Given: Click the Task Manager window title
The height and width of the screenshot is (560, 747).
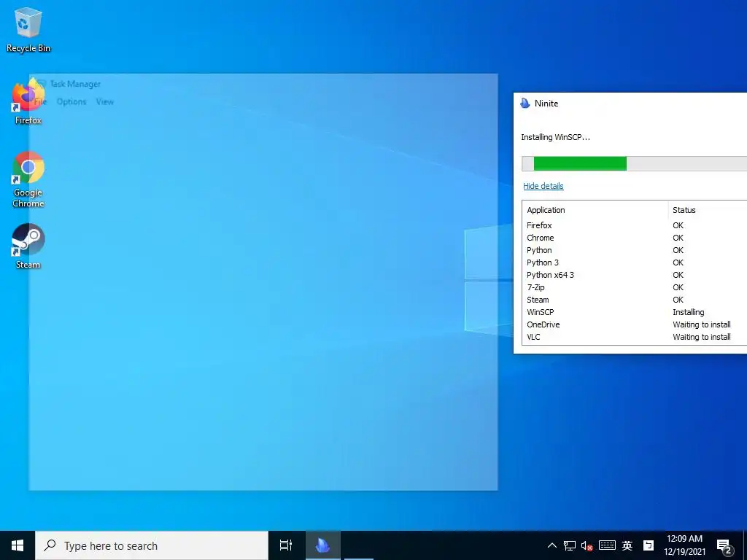Looking at the screenshot, I should pos(75,84).
